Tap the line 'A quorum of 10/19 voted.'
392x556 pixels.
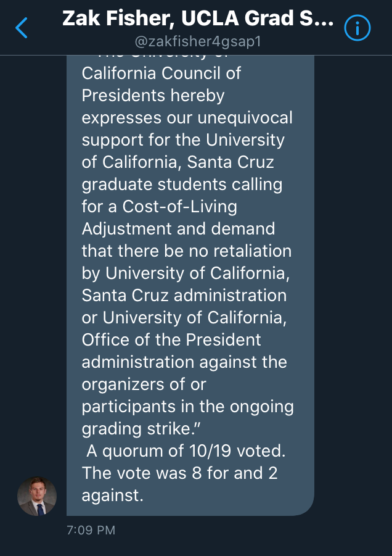coord(186,451)
